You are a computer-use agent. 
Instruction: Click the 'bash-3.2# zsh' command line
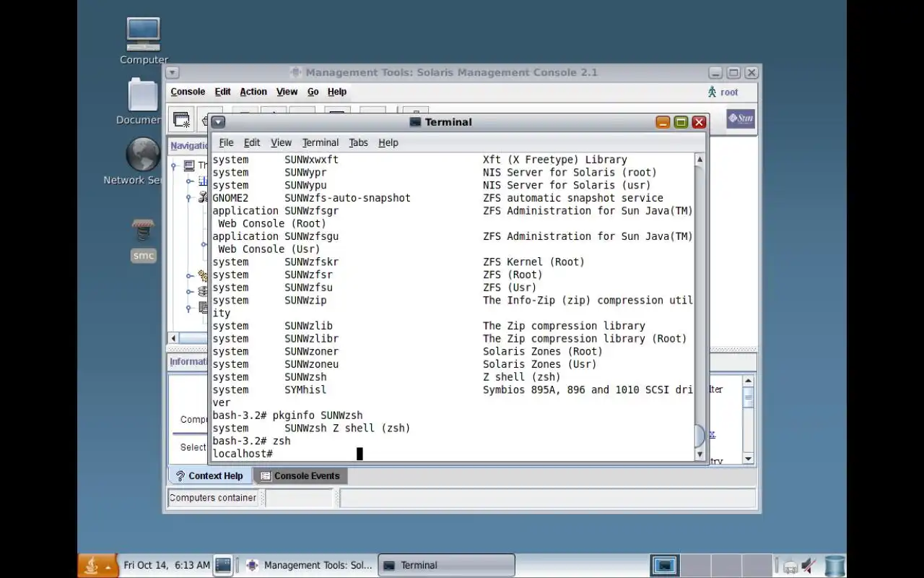tap(251, 441)
